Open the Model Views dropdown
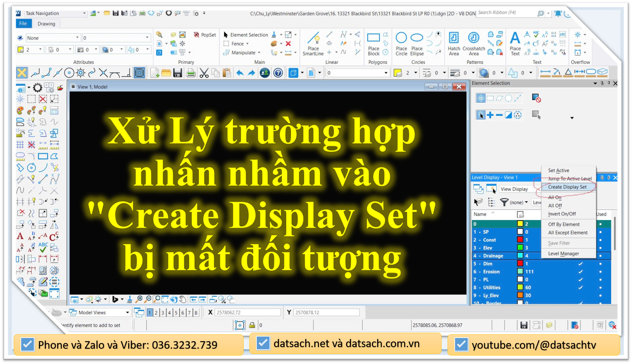The width and height of the screenshot is (632, 364). coord(127,312)
